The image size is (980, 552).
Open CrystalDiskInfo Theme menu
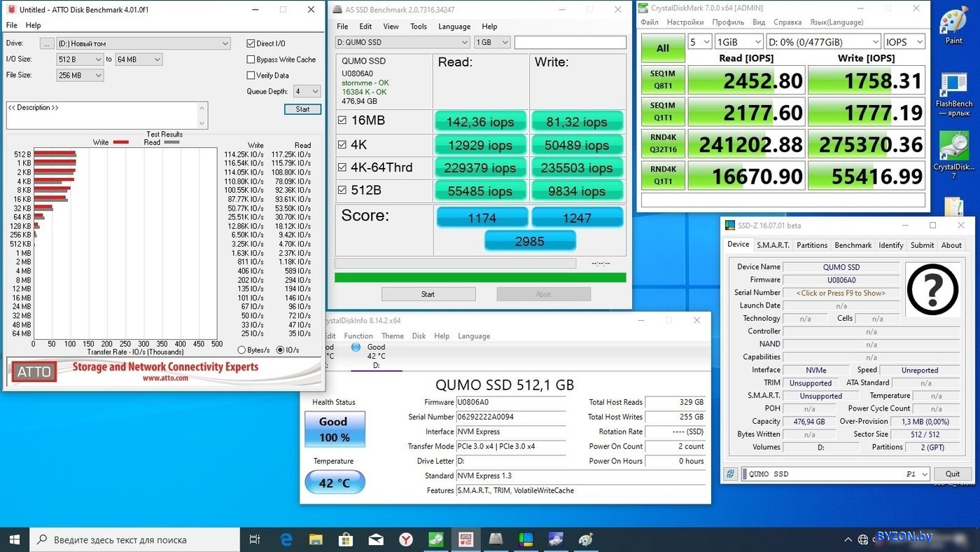(392, 336)
